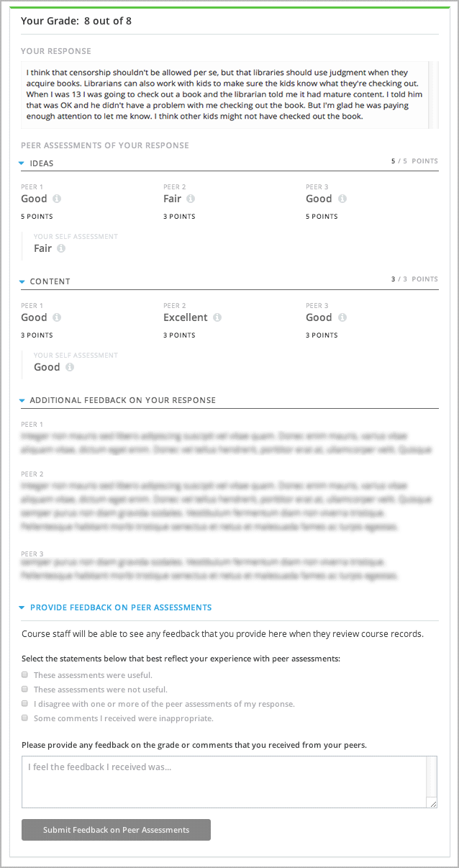Viewport: 459px width, 868px height.
Task: Click Submit Feedback on Peer Assessments button
Action: coord(116,830)
